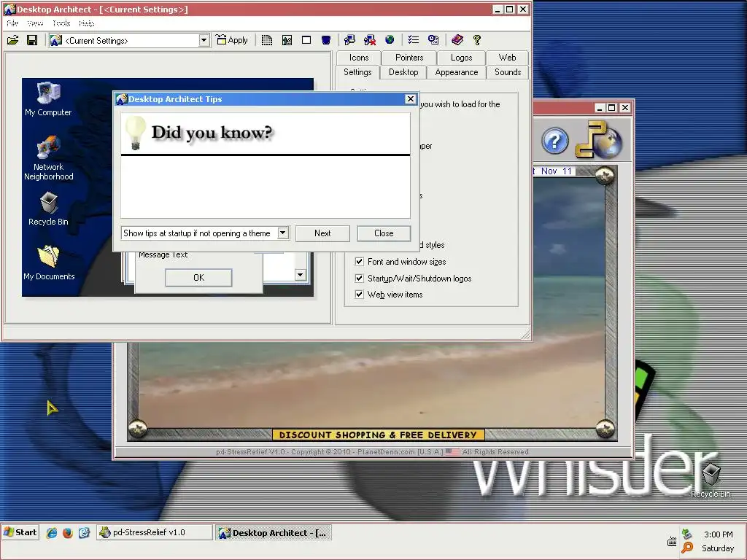The width and height of the screenshot is (747, 560).
Task: Select the toolbar icon right of the checklist
Action: [433, 40]
